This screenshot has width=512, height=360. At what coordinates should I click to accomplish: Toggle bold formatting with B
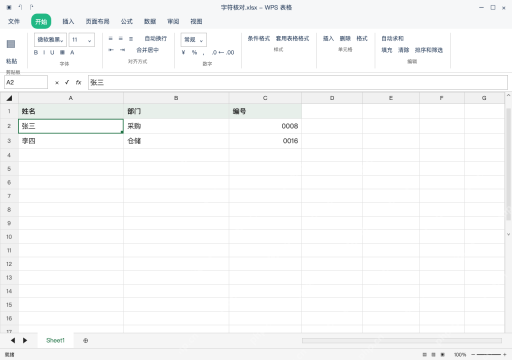36,52
